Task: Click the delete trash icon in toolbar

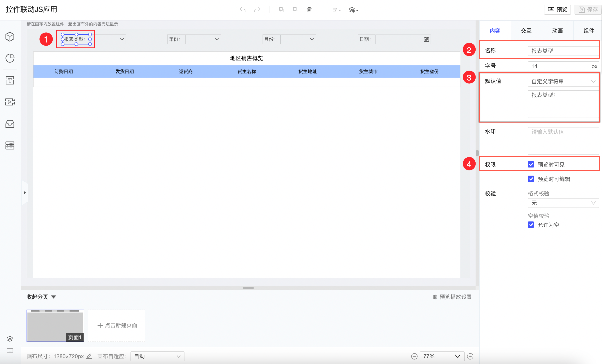Action: pos(309,10)
